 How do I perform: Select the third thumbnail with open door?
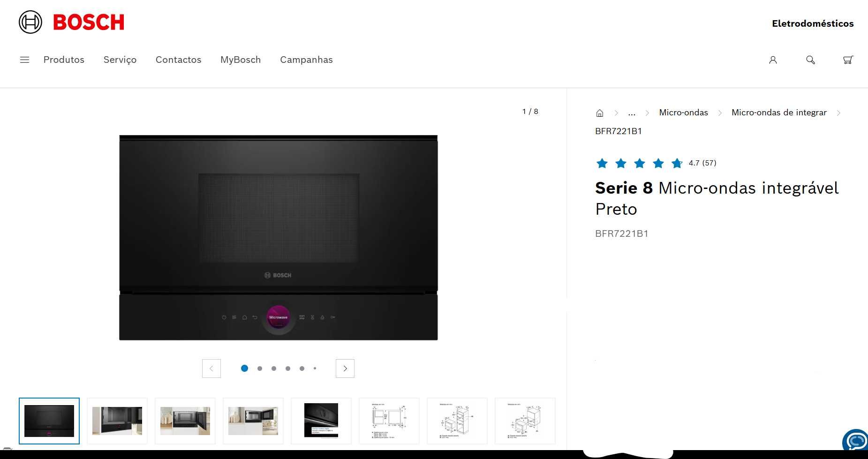(x=185, y=421)
